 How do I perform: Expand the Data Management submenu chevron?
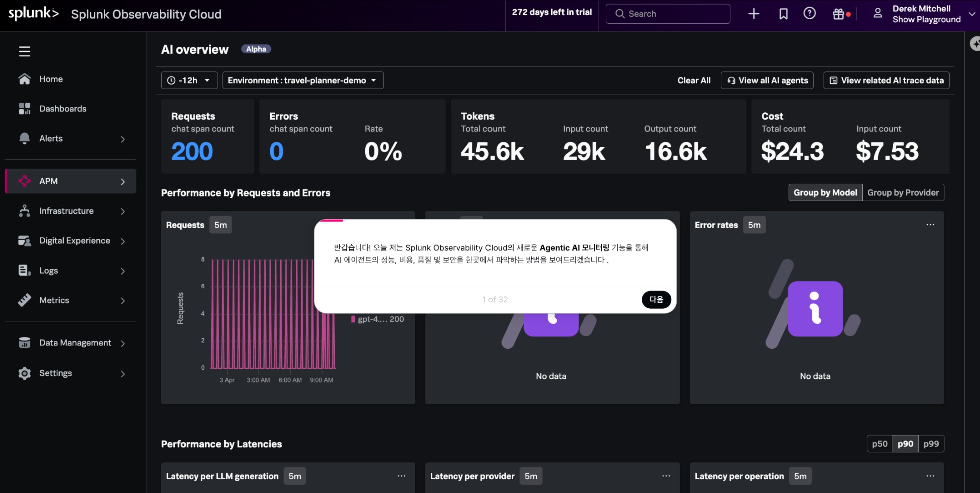click(123, 343)
